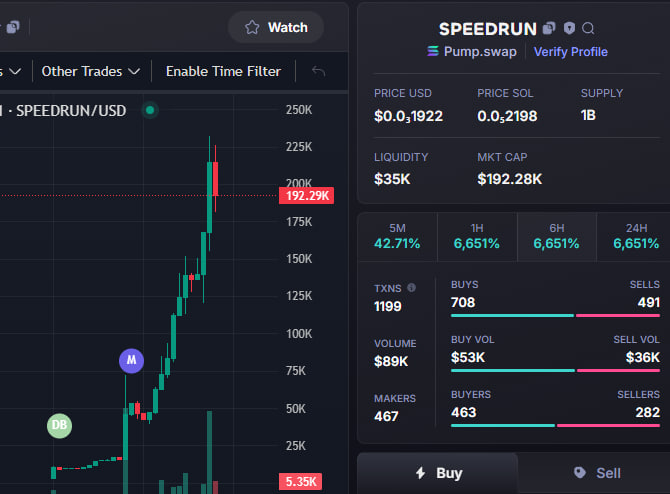
Task: Click the BUYERS count 463
Action: tap(463, 412)
